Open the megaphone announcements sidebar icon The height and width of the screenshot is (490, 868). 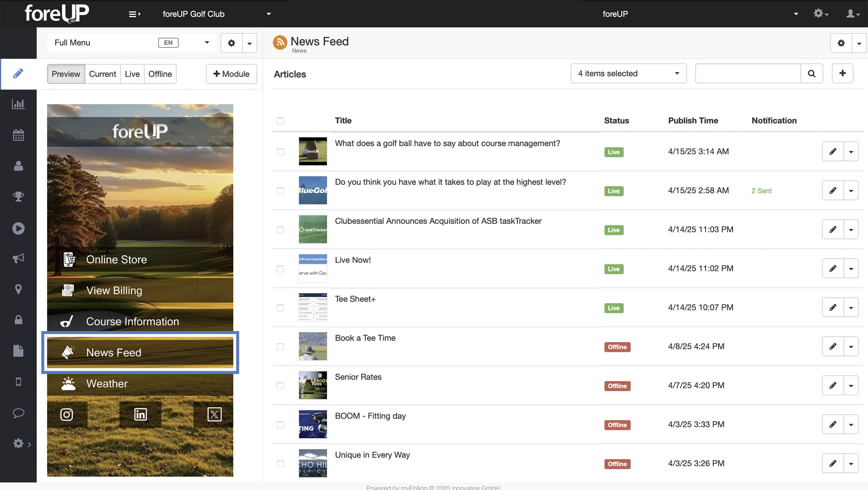18,258
